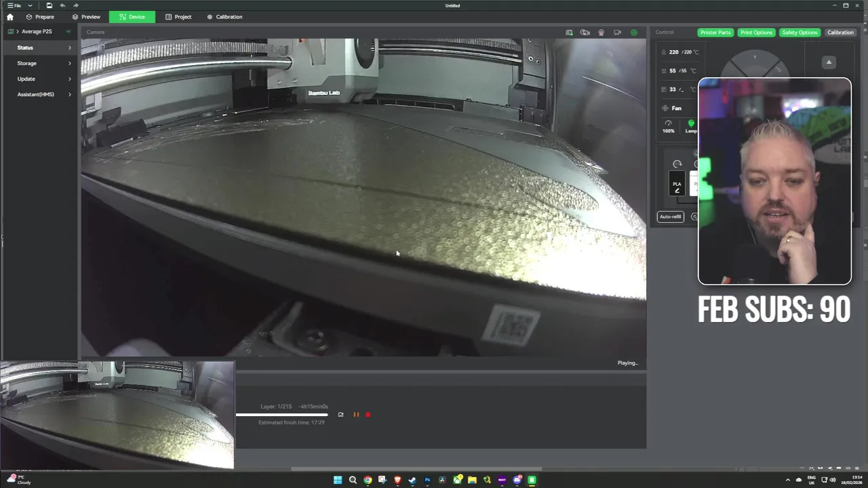Open File Explorer from the taskbar
The image size is (868, 488).
472,480
